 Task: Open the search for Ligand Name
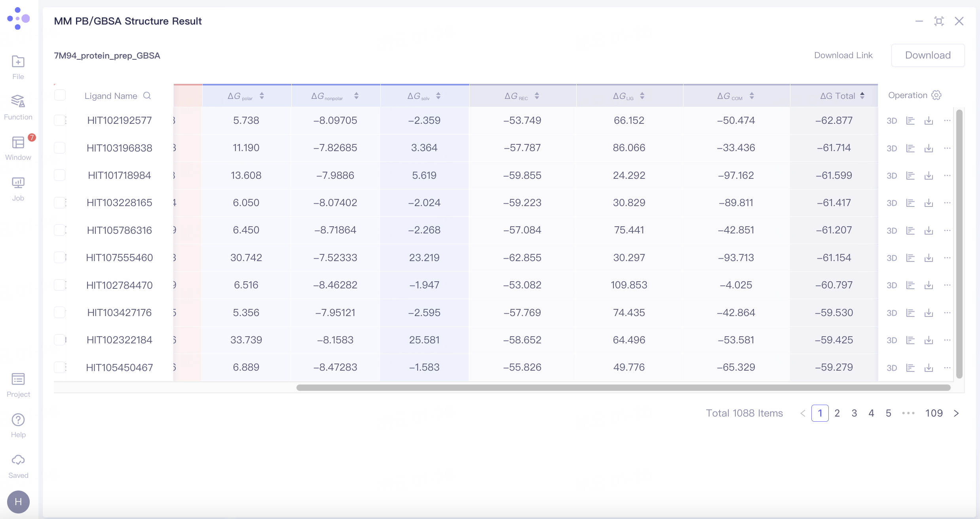pyautogui.click(x=147, y=96)
